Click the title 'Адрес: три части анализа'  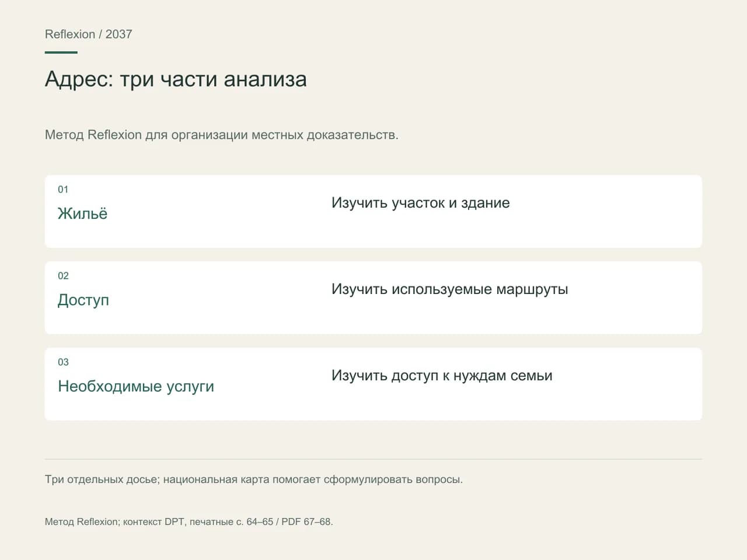(176, 79)
